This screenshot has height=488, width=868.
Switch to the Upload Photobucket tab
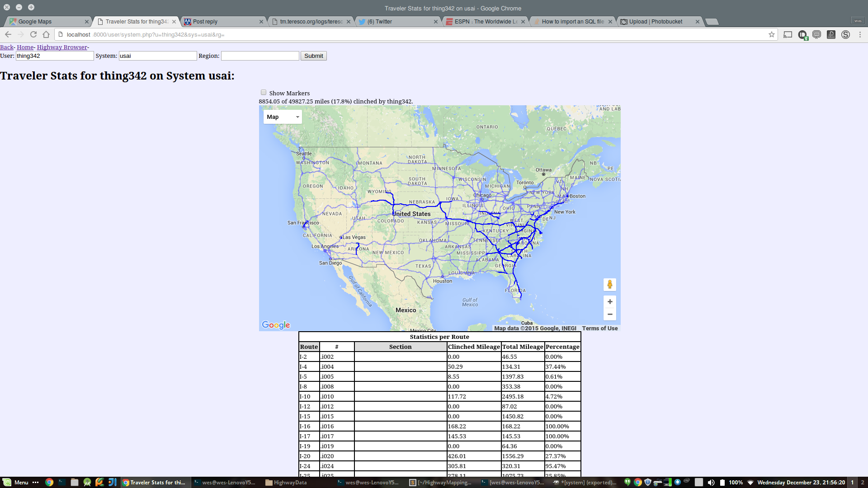[x=659, y=22]
